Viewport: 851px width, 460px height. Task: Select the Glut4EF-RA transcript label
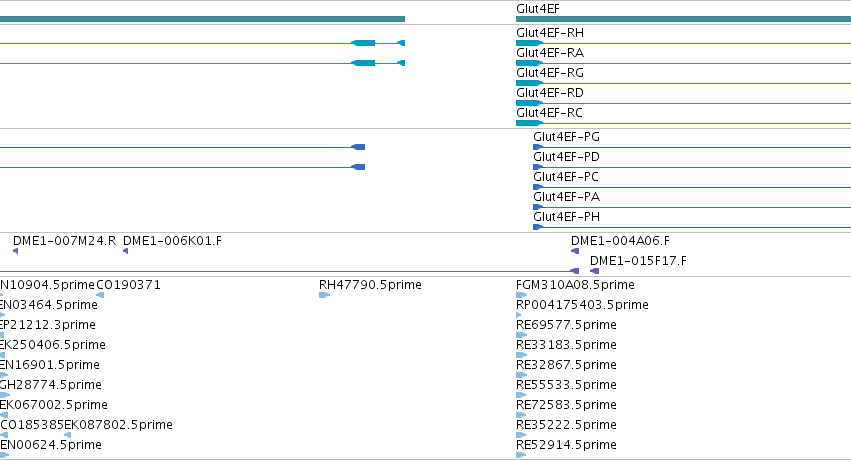pyautogui.click(x=550, y=53)
